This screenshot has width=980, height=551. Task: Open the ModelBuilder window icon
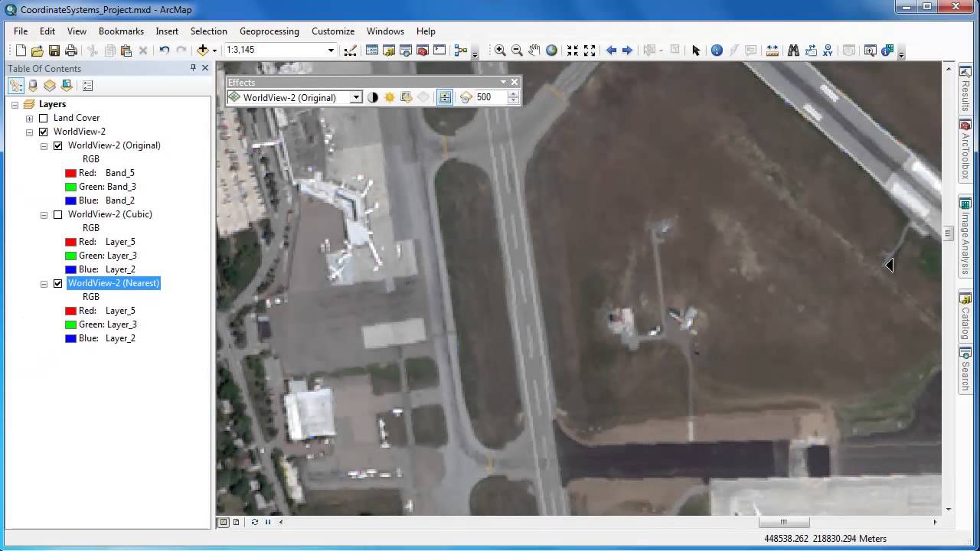point(460,51)
